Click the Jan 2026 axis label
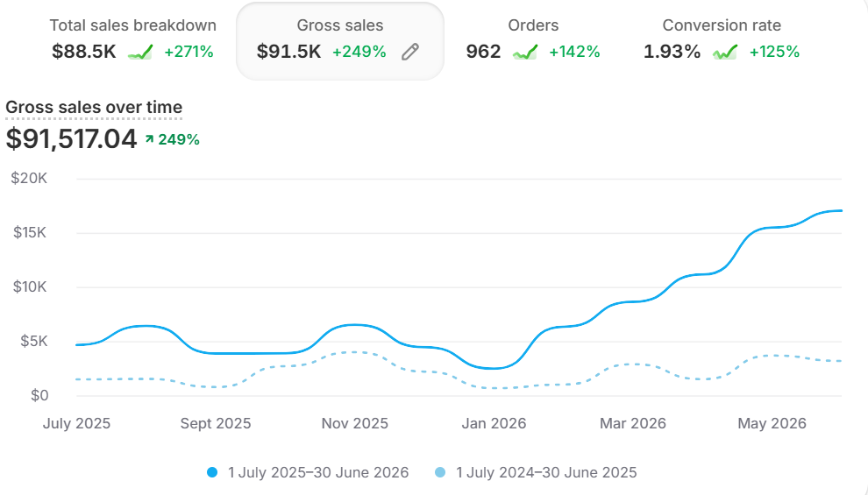This screenshot has width=868, height=495. [494, 424]
